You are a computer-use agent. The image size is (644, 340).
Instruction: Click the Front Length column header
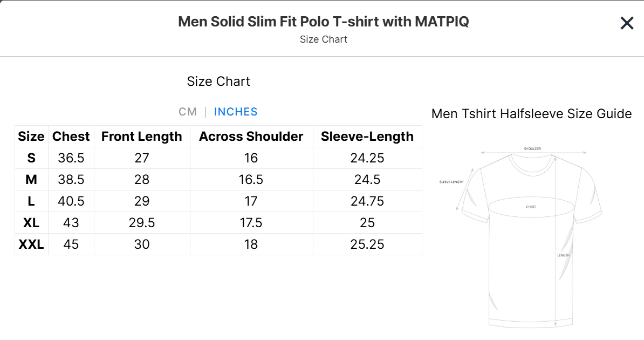point(142,137)
